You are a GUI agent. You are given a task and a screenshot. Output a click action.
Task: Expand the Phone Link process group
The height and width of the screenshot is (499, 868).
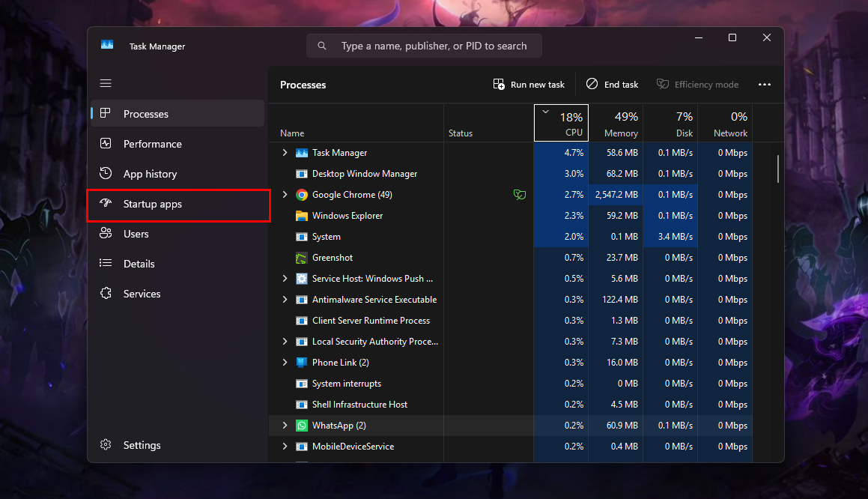tap(284, 362)
